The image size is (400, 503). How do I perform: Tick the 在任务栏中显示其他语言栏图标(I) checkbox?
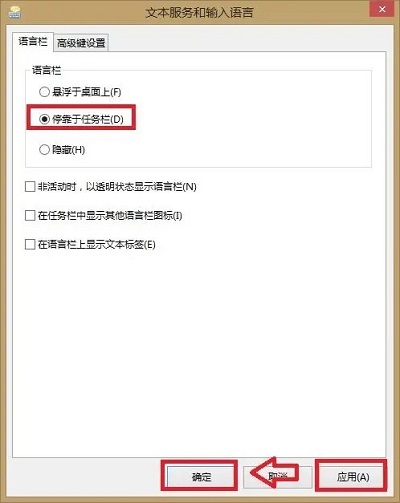(30, 215)
